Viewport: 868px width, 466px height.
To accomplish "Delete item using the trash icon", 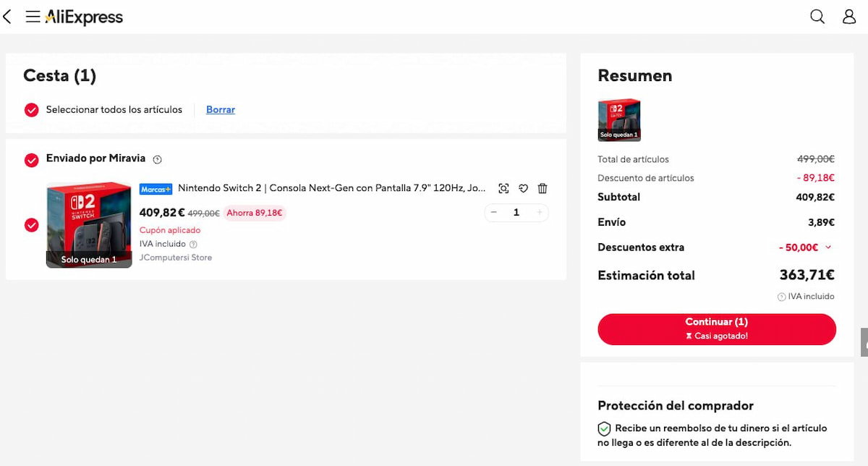I will pos(542,189).
